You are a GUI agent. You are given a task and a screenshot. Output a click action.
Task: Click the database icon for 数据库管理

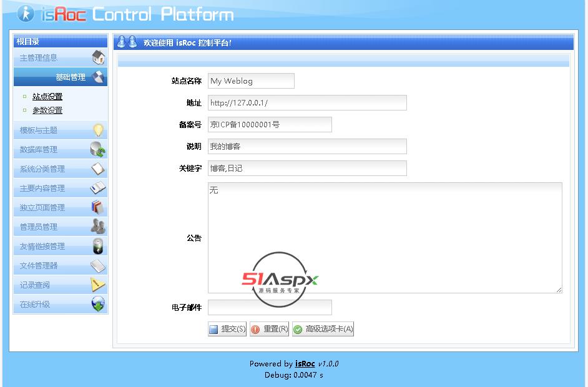pos(98,149)
